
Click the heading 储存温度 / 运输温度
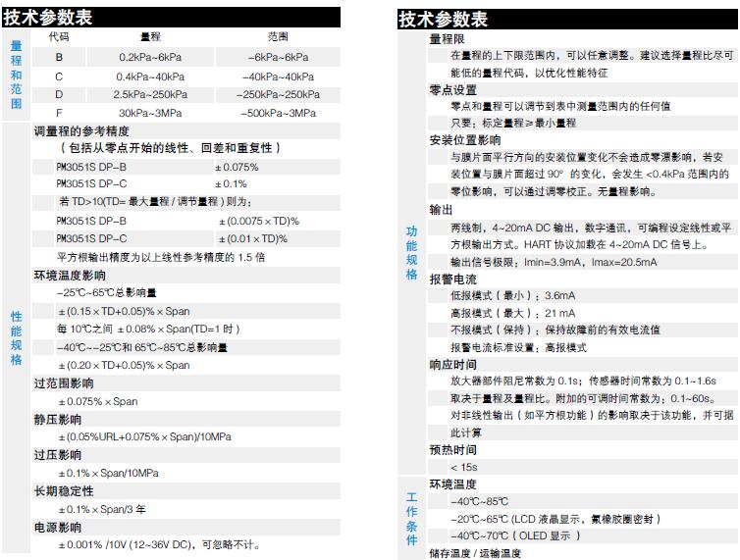point(475,553)
